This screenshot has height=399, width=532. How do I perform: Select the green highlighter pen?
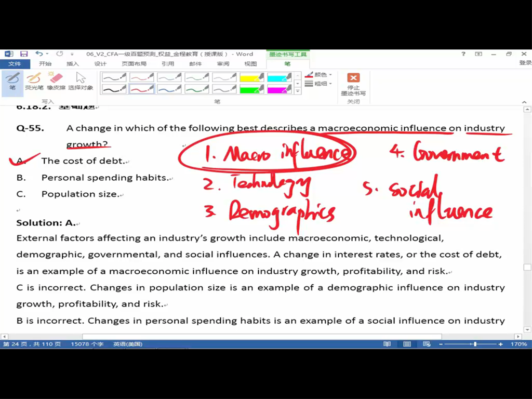(252, 89)
